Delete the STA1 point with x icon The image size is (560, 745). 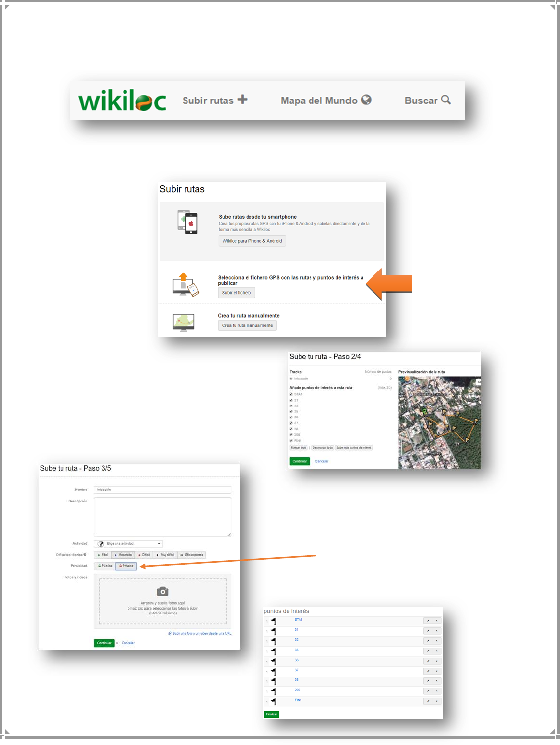(x=437, y=621)
